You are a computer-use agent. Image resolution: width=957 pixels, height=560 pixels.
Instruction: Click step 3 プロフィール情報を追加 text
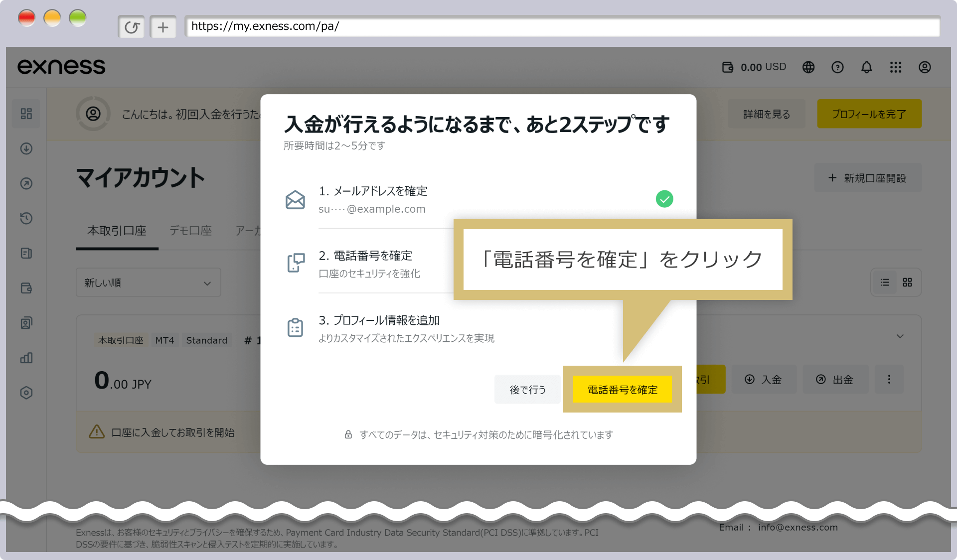pyautogui.click(x=379, y=320)
